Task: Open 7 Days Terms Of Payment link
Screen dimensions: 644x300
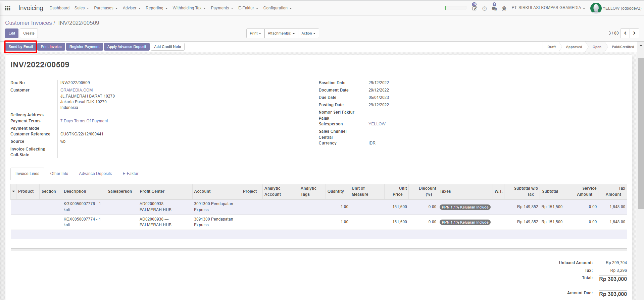Action: [84, 121]
